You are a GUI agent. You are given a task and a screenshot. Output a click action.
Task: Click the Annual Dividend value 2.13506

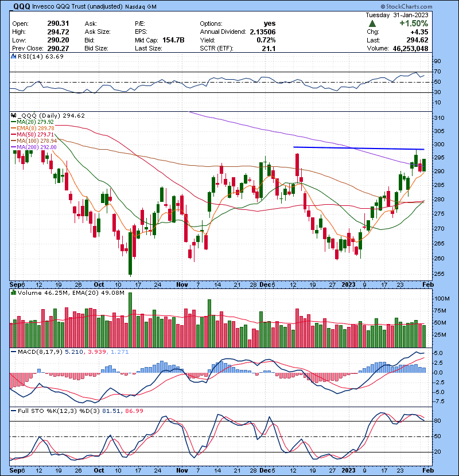tap(263, 32)
